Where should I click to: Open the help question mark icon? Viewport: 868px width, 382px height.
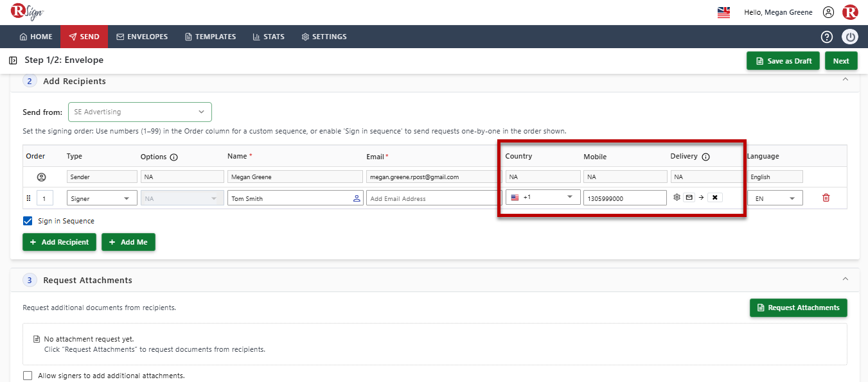pyautogui.click(x=827, y=37)
